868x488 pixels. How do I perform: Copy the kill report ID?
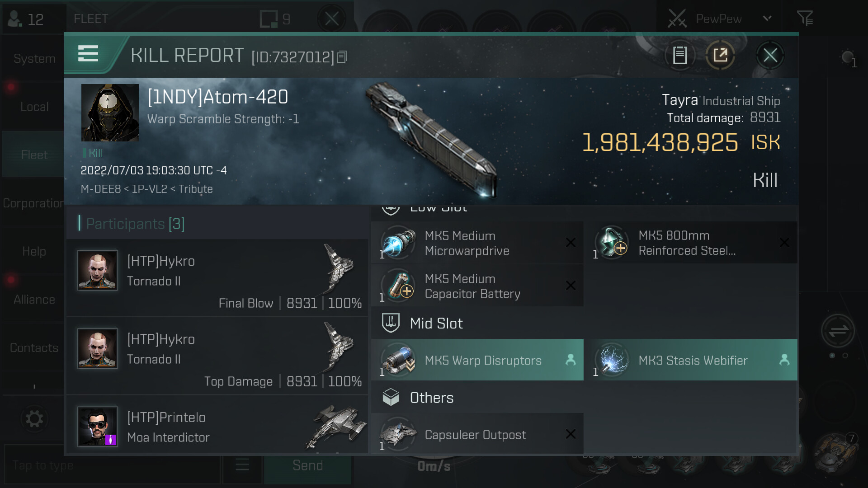342,57
